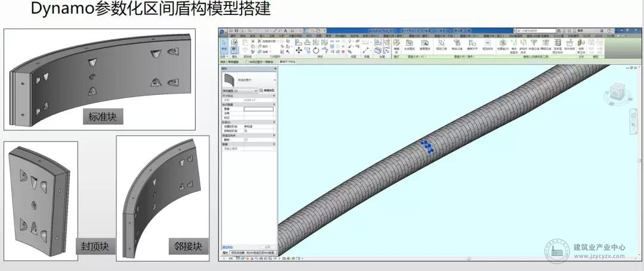This screenshot has height=271, width=644.
Task: Select Mirror - Draw Axis tool
Action: pos(324,42)
